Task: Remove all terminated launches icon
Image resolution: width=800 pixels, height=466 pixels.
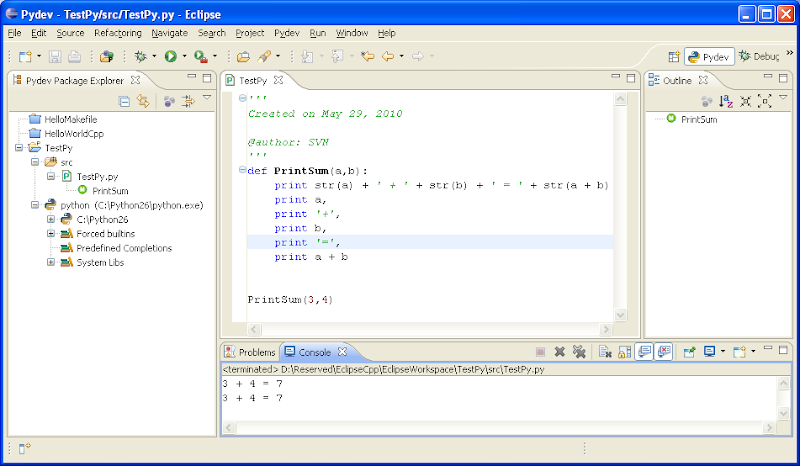Action: coord(579,352)
